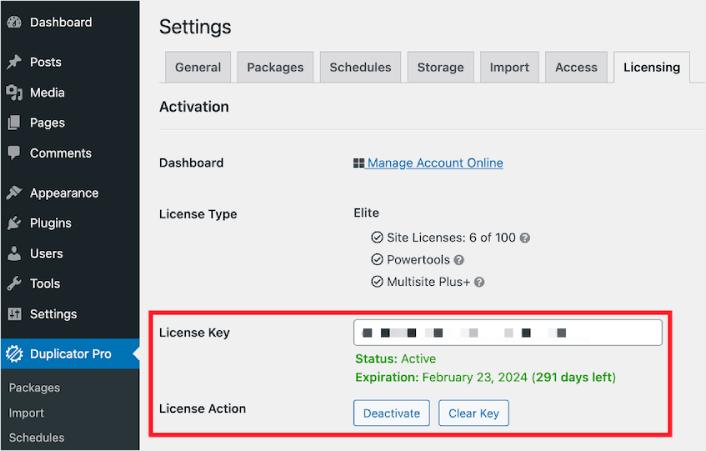Click the Pages icon in sidebar
The image size is (706, 451).
14,123
